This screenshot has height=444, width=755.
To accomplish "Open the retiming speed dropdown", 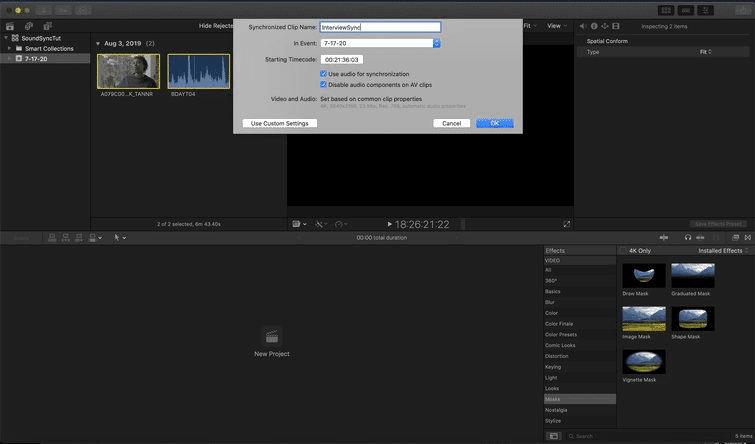I will coord(341,224).
